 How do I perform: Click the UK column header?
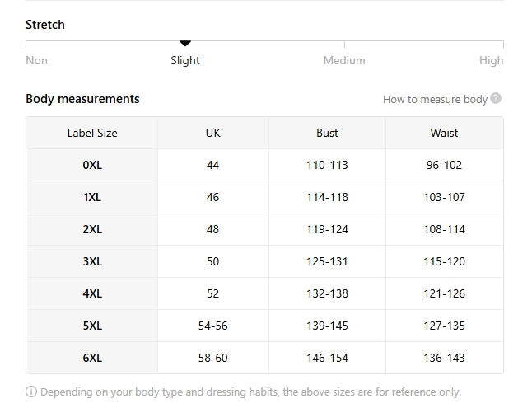pos(213,133)
